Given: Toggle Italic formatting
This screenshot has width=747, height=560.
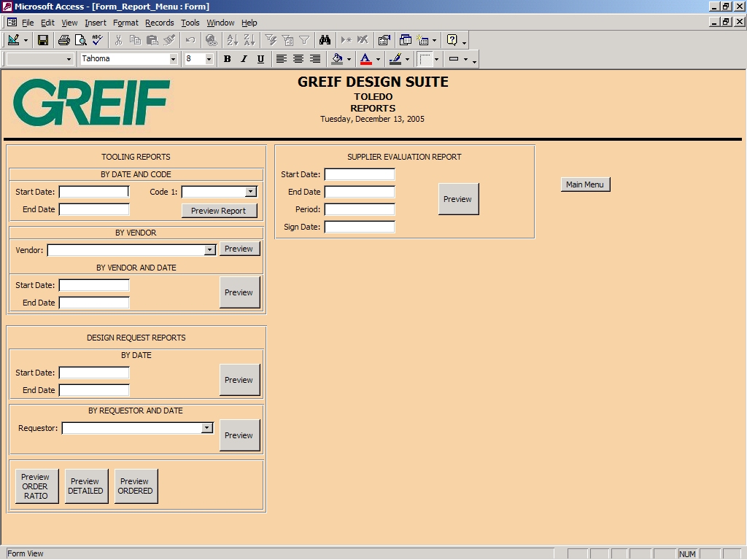Looking at the screenshot, I should pyautogui.click(x=244, y=59).
